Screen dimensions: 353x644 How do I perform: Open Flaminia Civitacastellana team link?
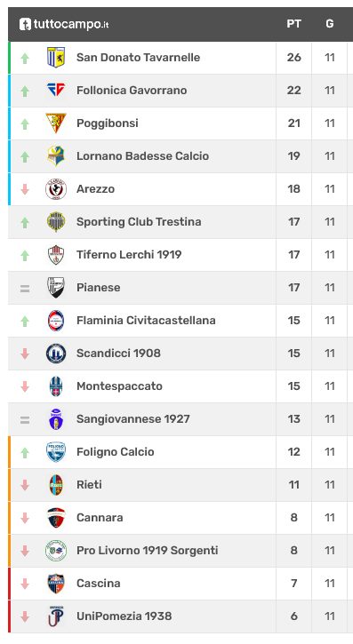coord(146,321)
